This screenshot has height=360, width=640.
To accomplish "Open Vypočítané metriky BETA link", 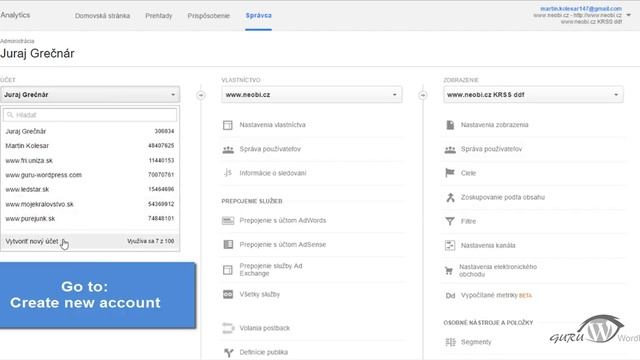I will coord(496,295).
